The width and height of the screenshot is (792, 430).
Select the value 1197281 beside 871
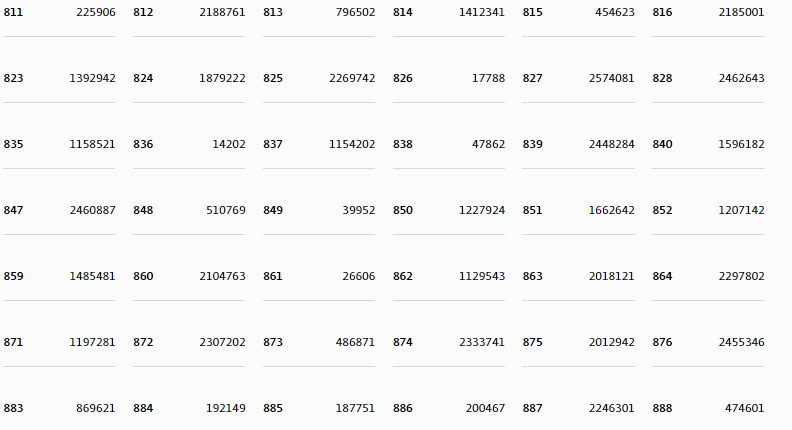[x=92, y=343]
